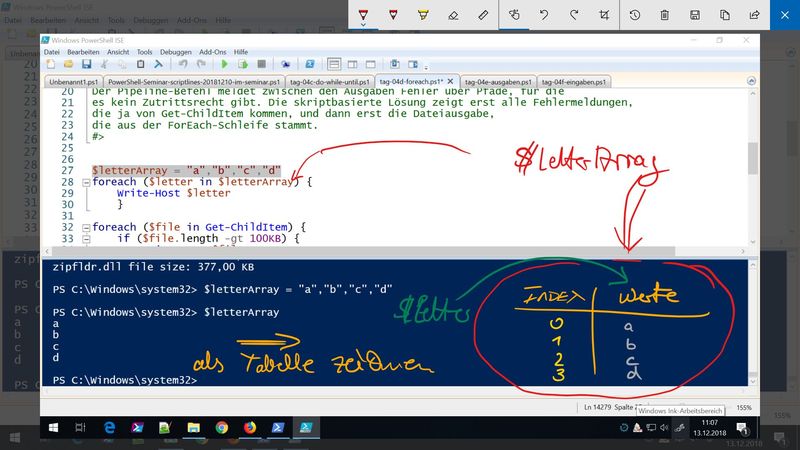Show script pane on top layout
Viewport: 800px width, 450px height.
[x=334, y=64]
